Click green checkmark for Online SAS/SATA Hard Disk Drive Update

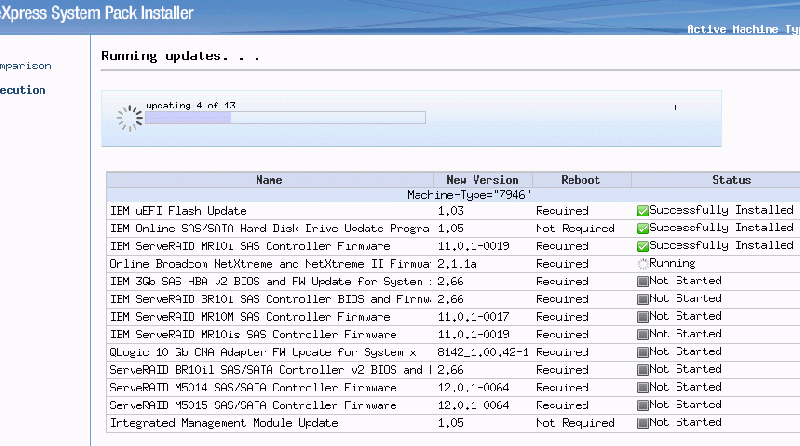[642, 228]
